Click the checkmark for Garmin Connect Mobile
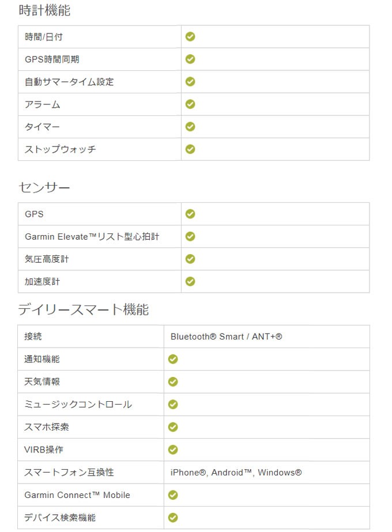 coord(173,495)
